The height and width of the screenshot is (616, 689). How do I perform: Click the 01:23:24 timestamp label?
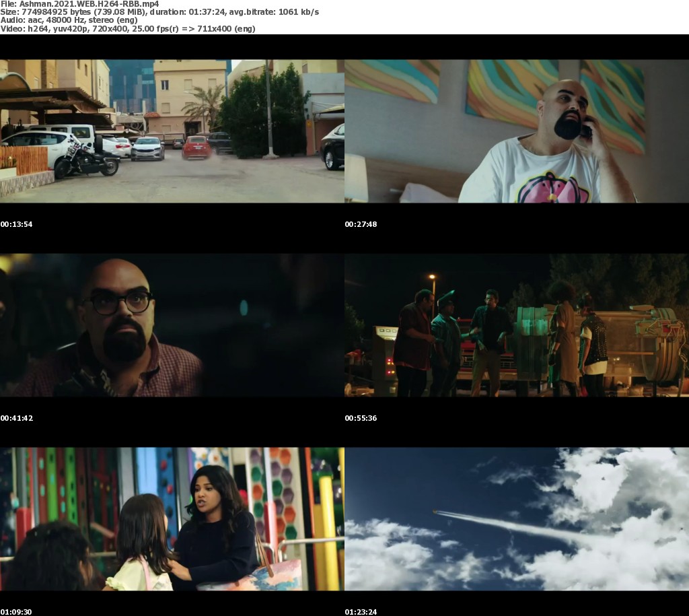[x=361, y=612]
